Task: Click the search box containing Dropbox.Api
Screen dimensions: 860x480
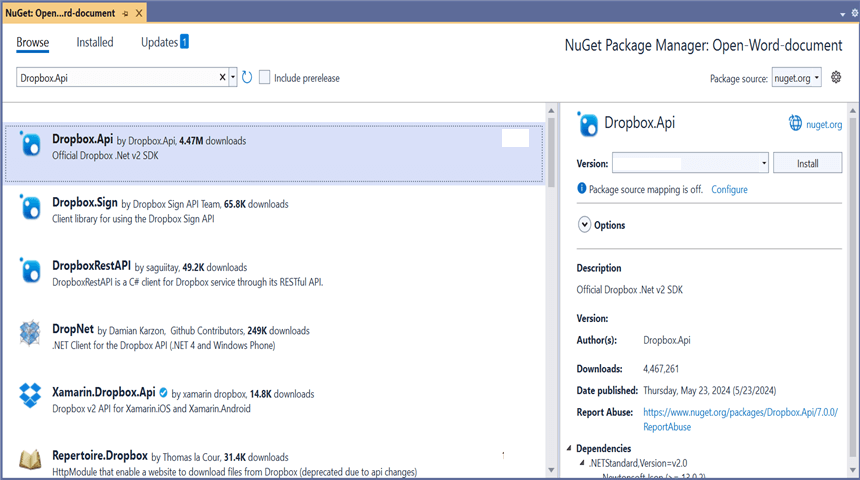Action: [x=117, y=77]
